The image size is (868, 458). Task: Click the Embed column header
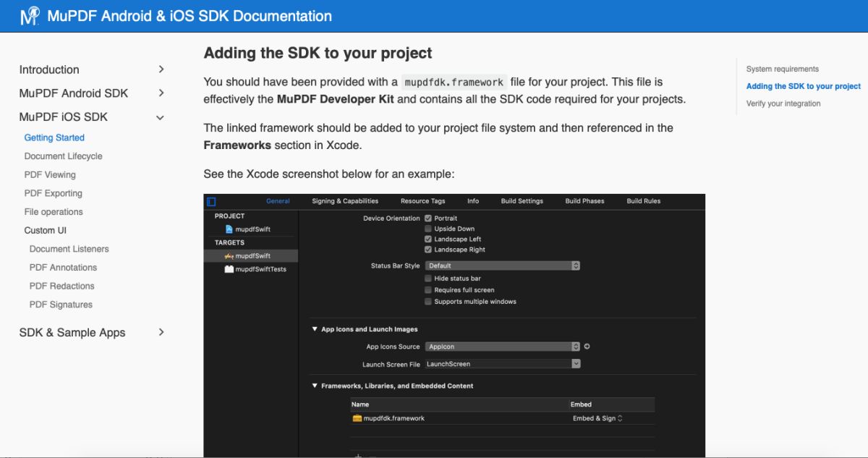click(581, 404)
